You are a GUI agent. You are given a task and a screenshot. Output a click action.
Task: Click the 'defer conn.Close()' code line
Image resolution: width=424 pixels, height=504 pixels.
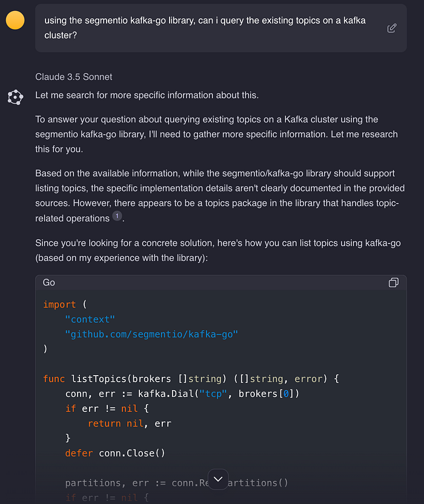click(x=115, y=453)
